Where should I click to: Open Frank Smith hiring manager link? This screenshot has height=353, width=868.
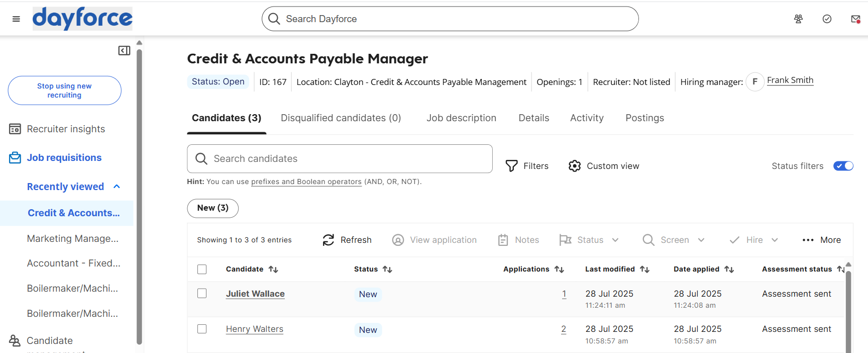(790, 80)
